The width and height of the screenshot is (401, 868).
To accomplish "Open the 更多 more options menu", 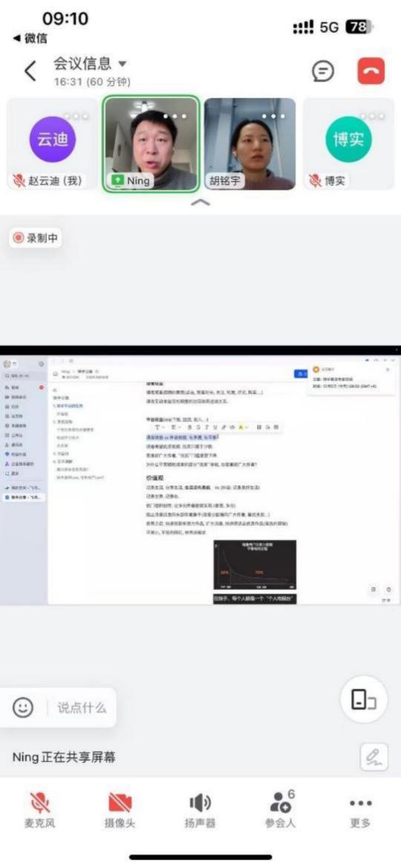I will [361, 810].
